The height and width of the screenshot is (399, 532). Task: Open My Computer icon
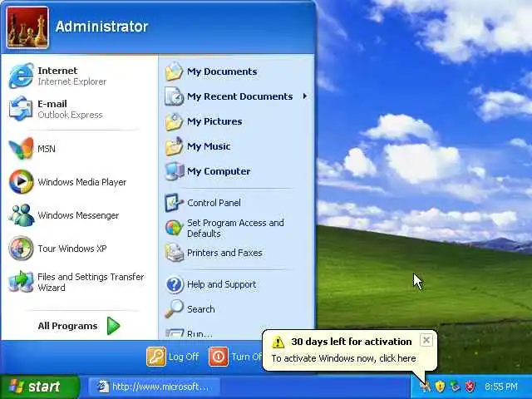[x=175, y=171]
